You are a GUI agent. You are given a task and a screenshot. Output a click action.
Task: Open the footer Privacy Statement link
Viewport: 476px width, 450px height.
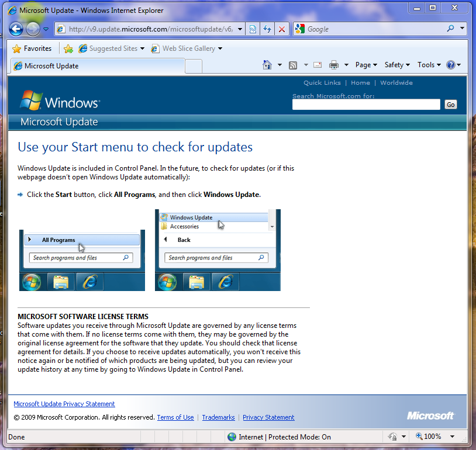point(268,417)
